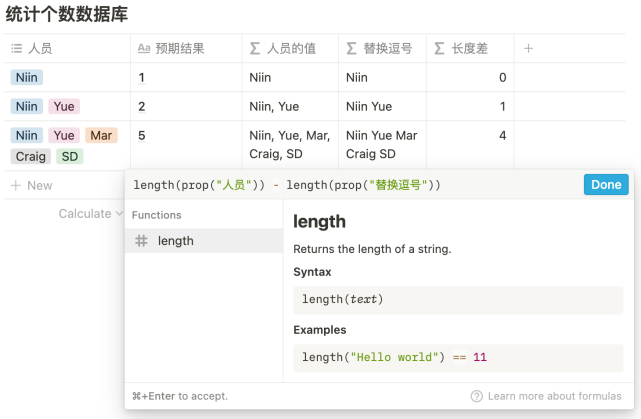Click the sigma icon in 人员的值 header
The image size is (641, 419).
(x=255, y=48)
